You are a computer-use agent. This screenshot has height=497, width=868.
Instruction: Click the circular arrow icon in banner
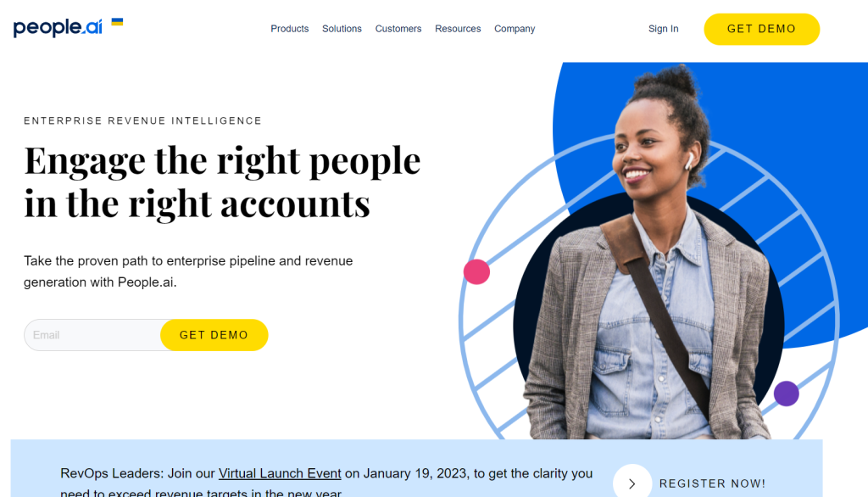pos(632,483)
